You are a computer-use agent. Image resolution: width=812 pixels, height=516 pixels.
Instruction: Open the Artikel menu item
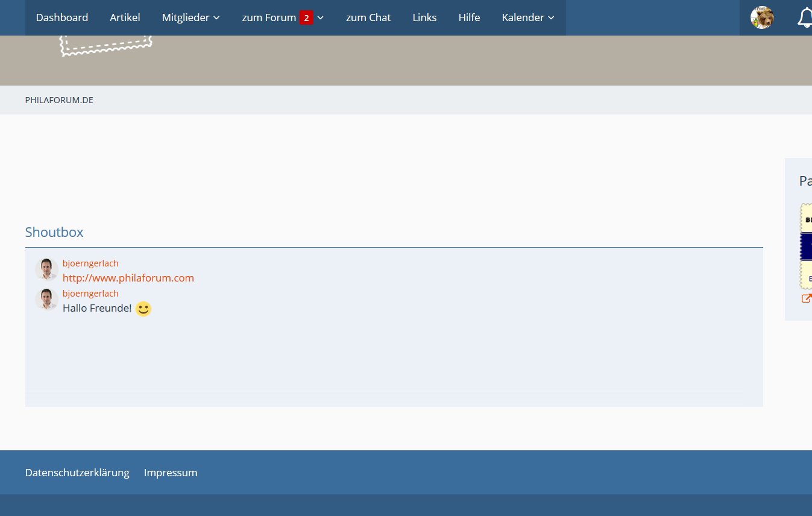point(125,17)
